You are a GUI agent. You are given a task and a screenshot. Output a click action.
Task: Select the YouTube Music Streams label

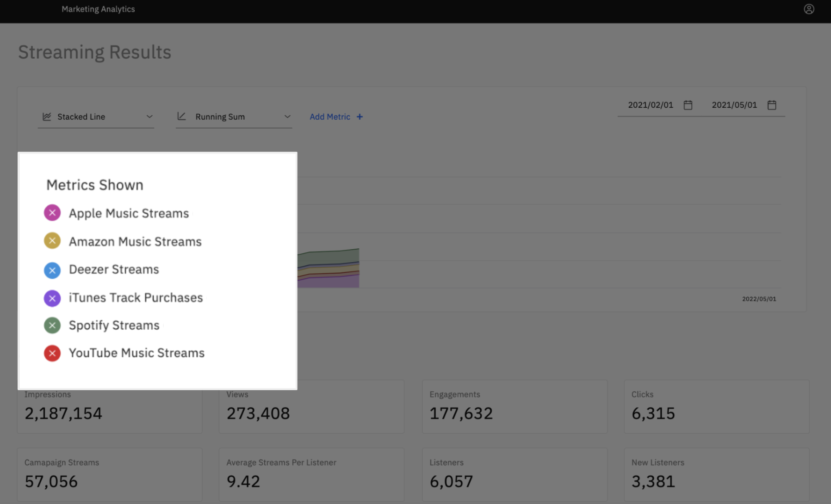coord(136,353)
